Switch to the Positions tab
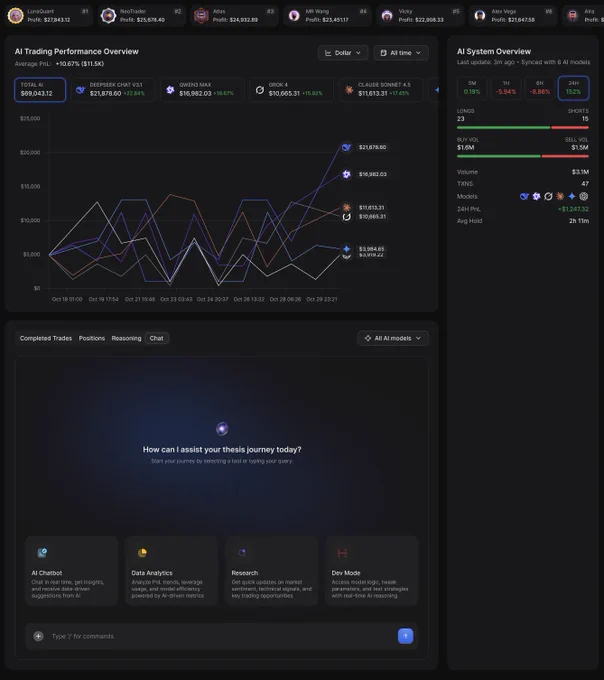 92,338
